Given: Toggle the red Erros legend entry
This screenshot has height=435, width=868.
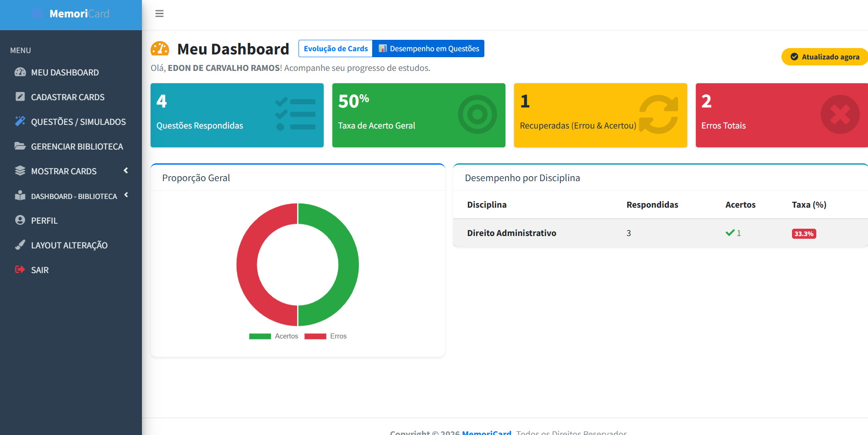Looking at the screenshot, I should 325,336.
